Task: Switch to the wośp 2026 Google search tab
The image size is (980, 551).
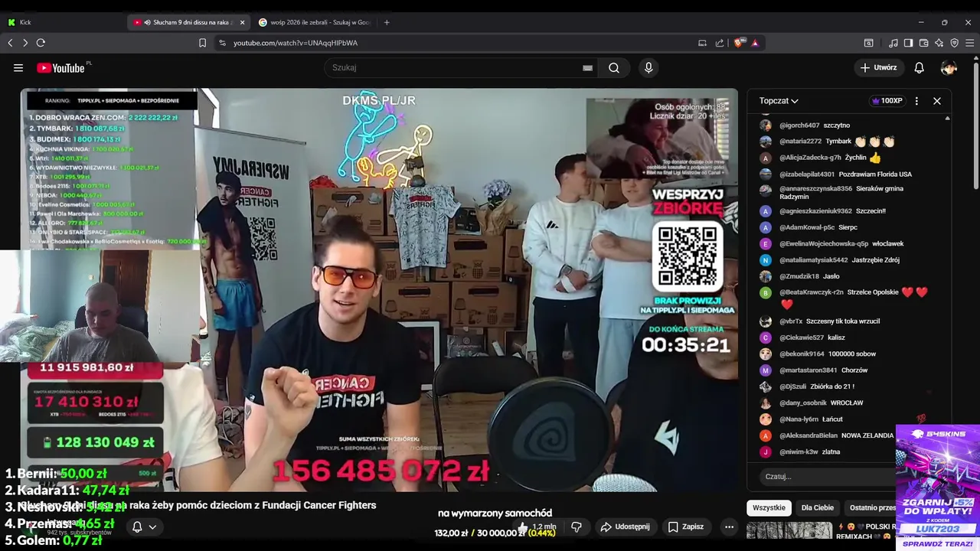Action: pos(314,22)
